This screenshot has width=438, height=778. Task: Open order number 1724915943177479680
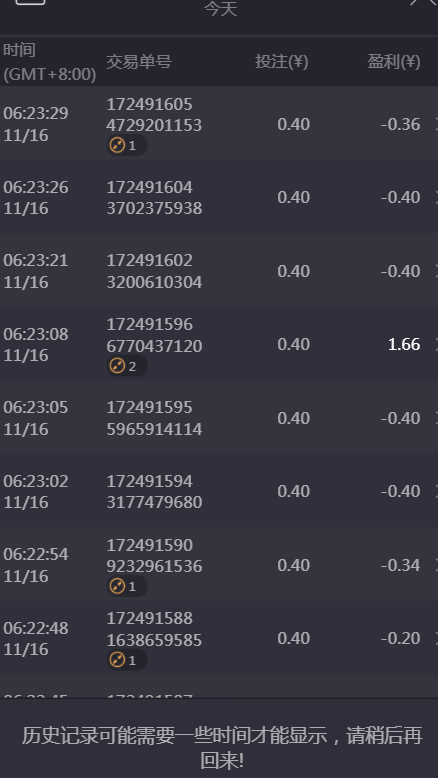(x=154, y=491)
